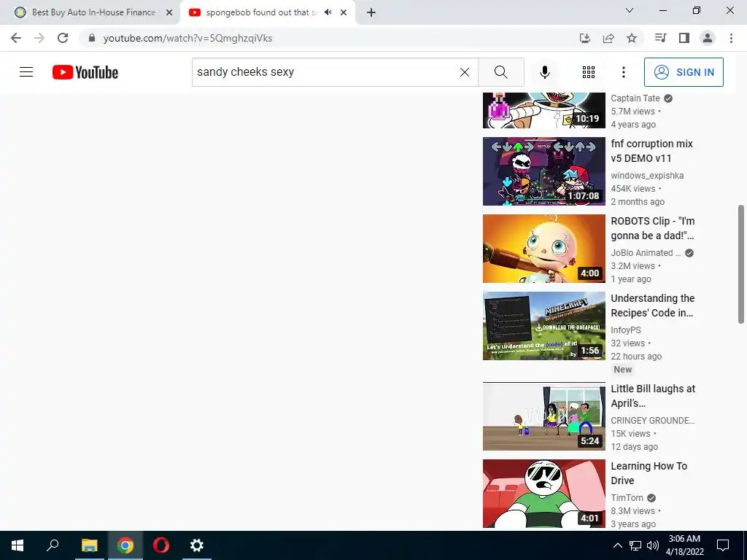Click the magnifier search button
The image size is (747, 560).
point(500,72)
